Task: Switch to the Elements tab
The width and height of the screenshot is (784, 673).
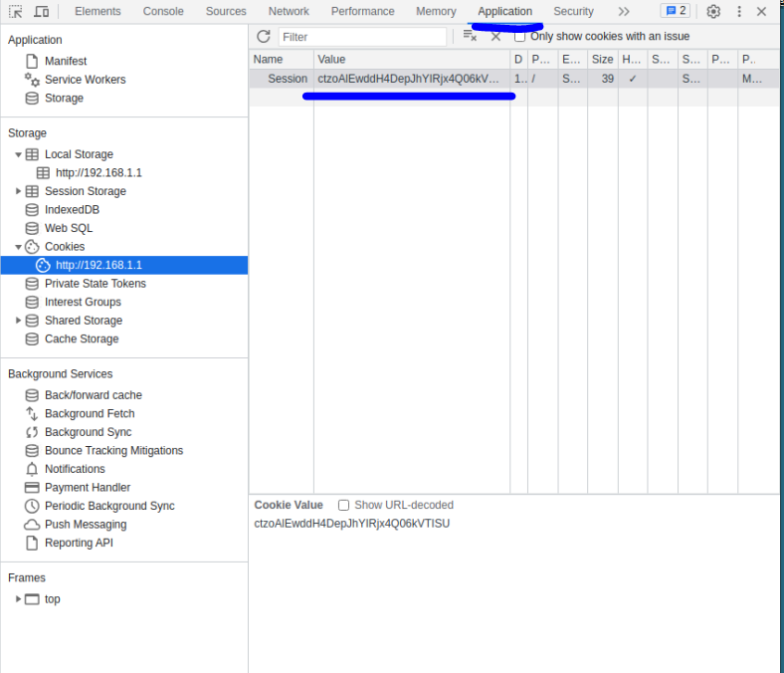Action: tap(98, 11)
